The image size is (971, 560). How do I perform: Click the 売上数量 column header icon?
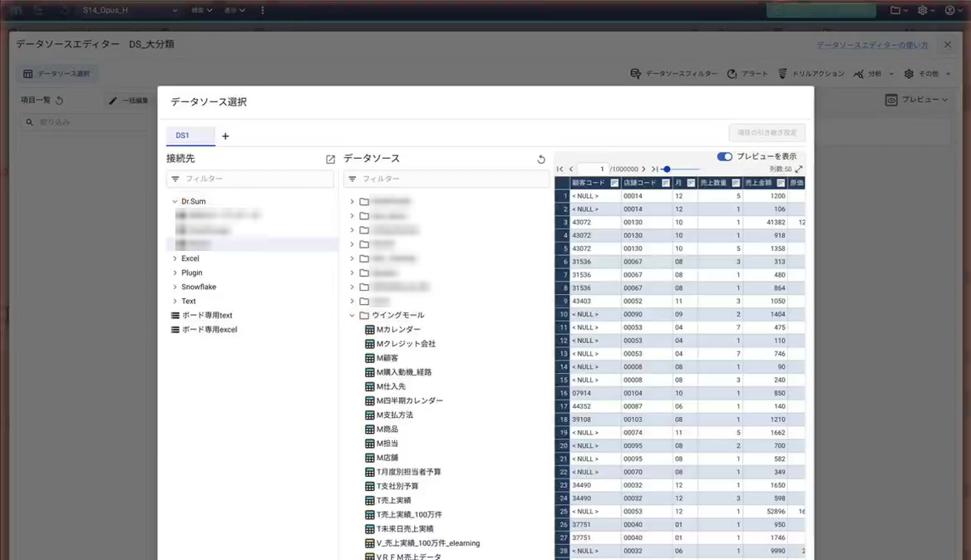tap(736, 183)
